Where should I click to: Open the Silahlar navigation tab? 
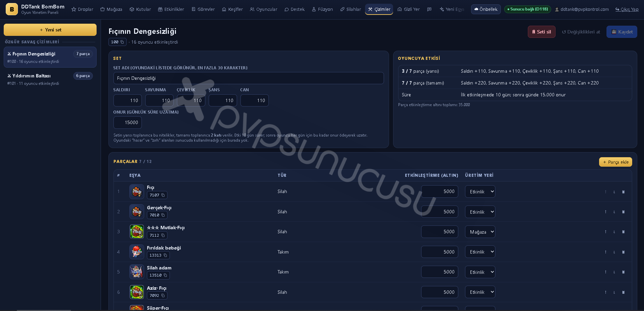(351, 9)
